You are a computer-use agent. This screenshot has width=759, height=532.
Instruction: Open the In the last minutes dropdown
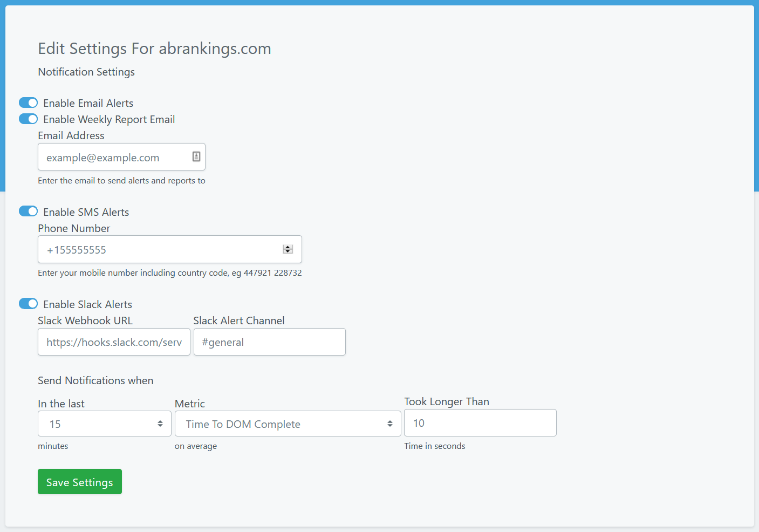click(x=105, y=424)
